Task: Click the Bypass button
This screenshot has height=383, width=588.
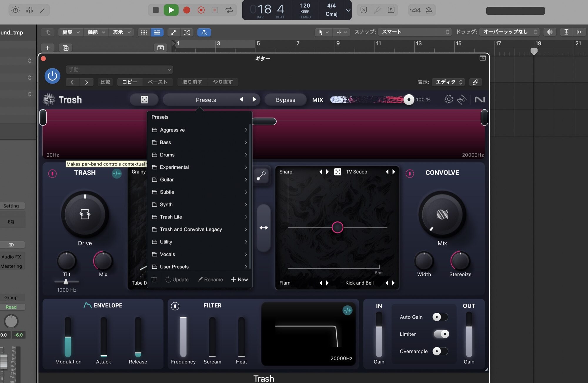Action: (x=285, y=100)
